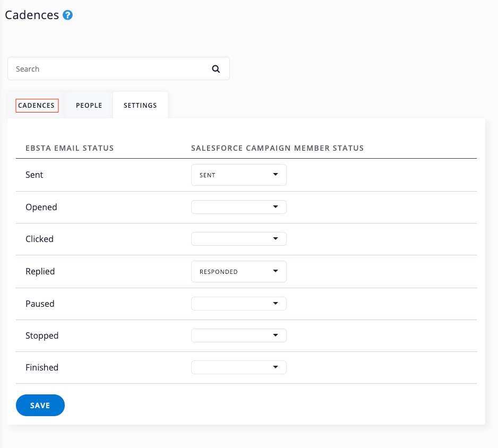Expand the Replied dropdown showing Responded
The width and height of the screenshot is (498, 448).
238,272
